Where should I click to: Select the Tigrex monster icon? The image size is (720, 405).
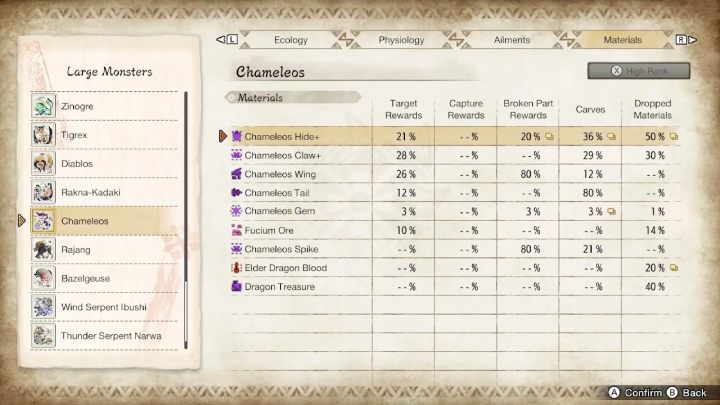click(x=43, y=134)
